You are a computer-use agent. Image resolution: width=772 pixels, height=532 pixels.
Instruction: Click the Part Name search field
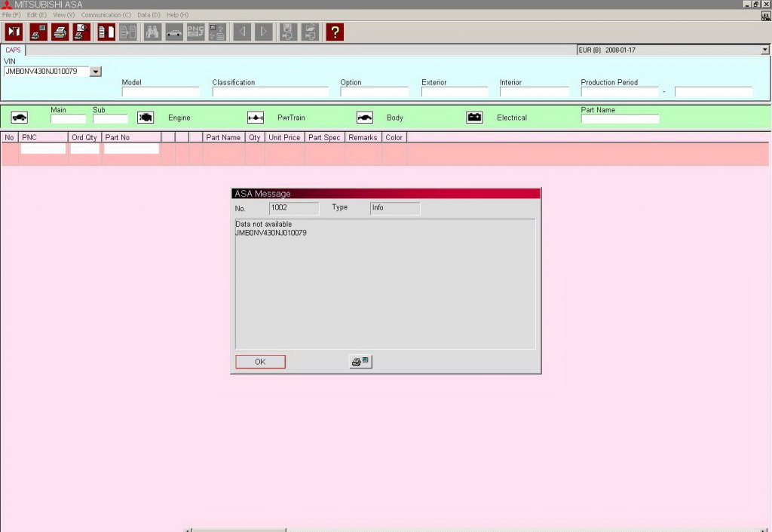(620, 118)
